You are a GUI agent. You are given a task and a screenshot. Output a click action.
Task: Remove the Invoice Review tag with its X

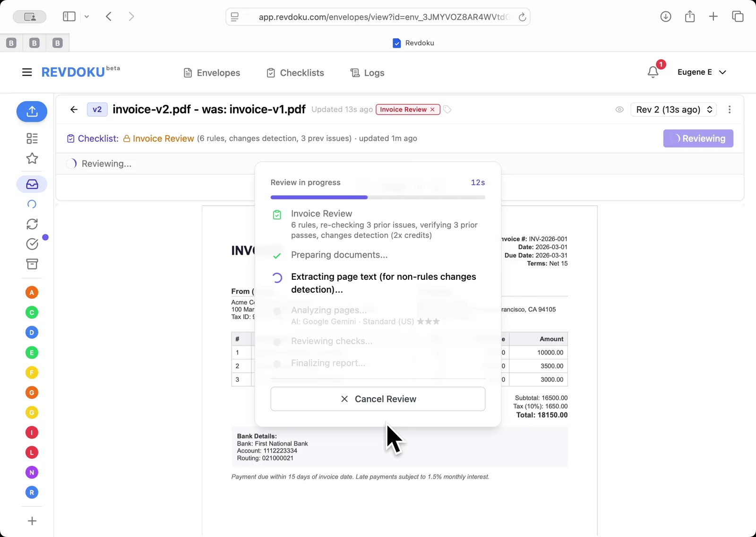pyautogui.click(x=432, y=109)
